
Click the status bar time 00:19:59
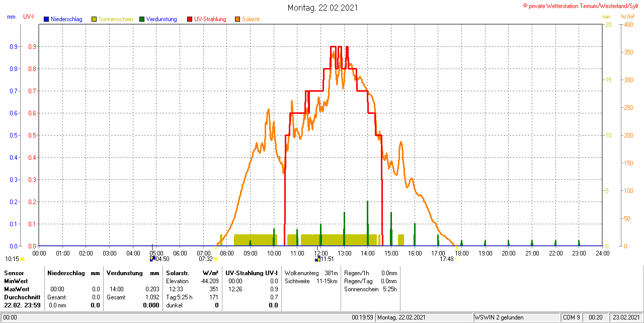pyautogui.click(x=363, y=317)
